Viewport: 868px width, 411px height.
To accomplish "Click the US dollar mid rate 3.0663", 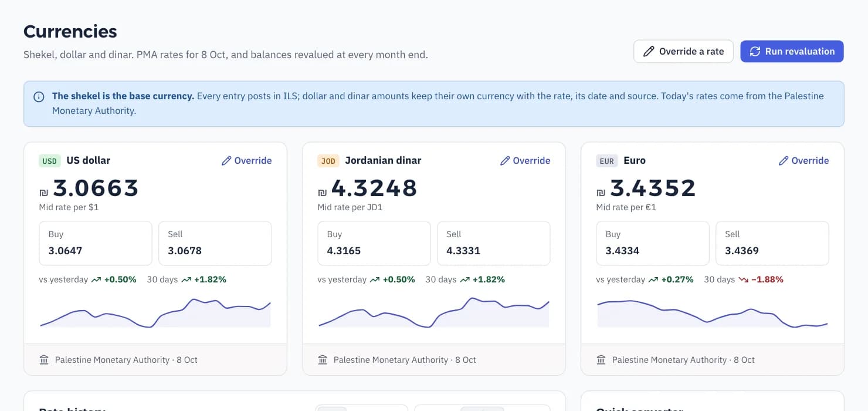I will tap(96, 188).
